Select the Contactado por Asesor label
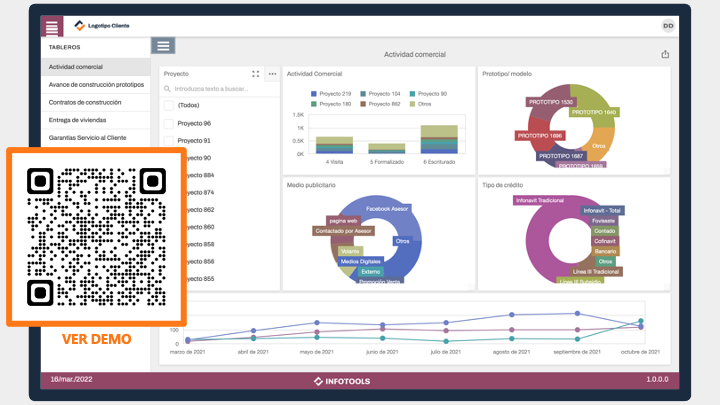 (x=343, y=231)
